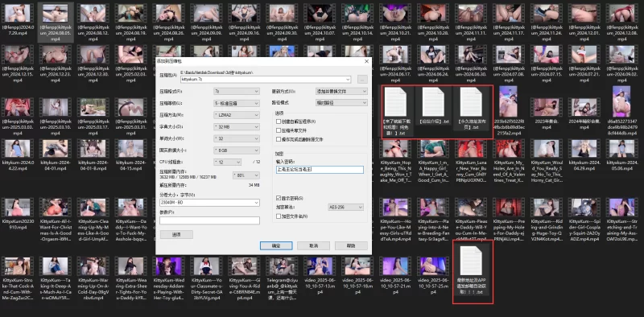
Task: Select the file kittyxkum_2024.12.01.mp4
Action: pyautogui.click(x=584, y=23)
